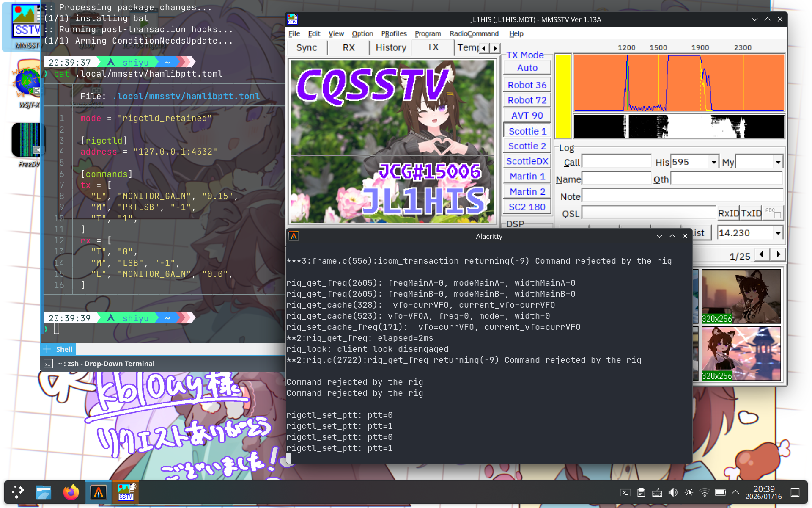Switch to the History tab
The height and width of the screenshot is (508, 812).
pos(390,47)
